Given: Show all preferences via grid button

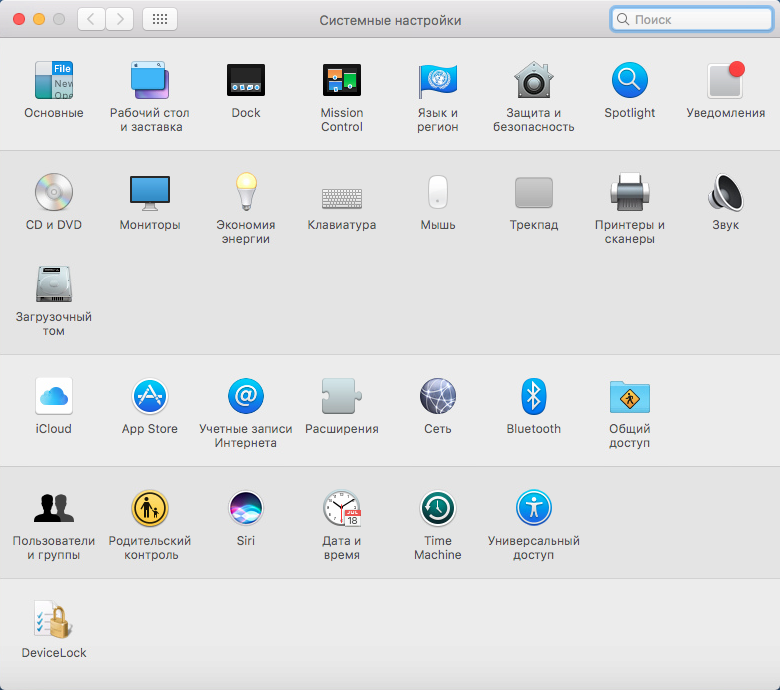Looking at the screenshot, I should [160, 19].
